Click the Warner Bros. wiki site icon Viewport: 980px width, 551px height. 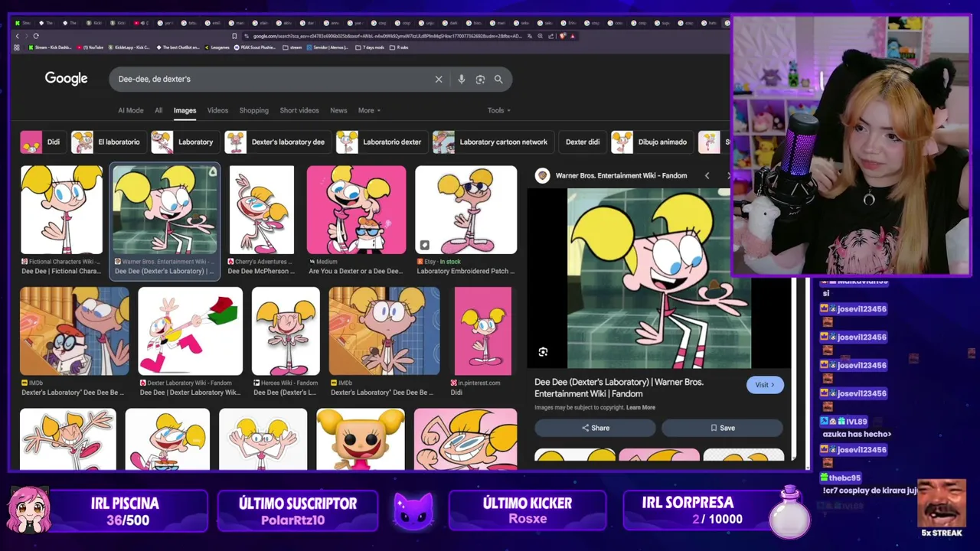click(542, 175)
